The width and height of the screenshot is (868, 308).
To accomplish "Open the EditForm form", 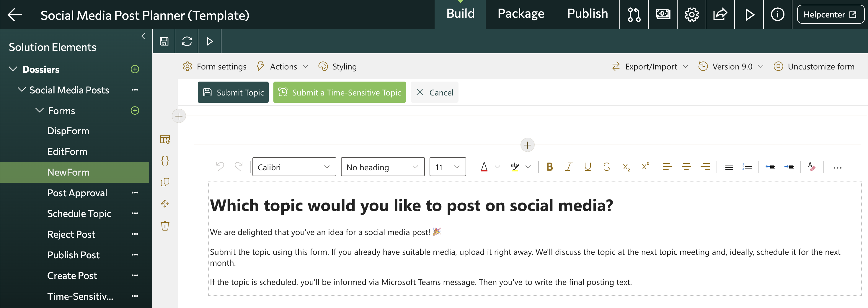I will click(x=67, y=151).
